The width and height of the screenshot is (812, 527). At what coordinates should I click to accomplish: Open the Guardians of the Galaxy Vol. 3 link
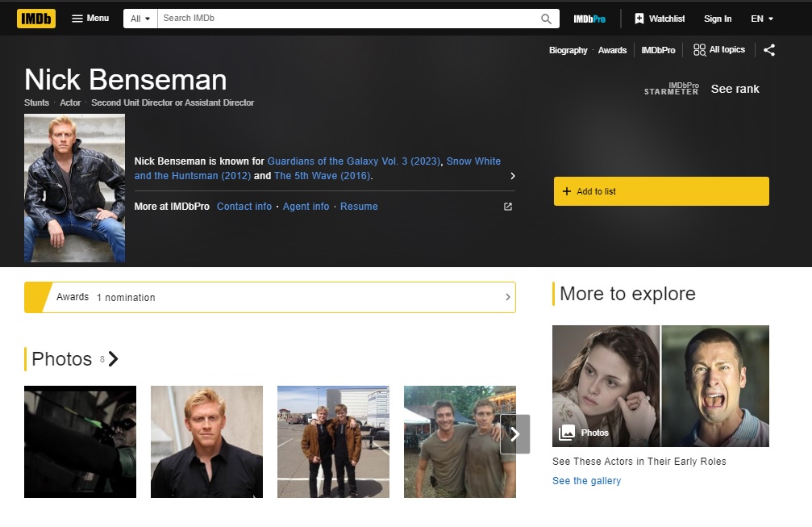coord(355,161)
